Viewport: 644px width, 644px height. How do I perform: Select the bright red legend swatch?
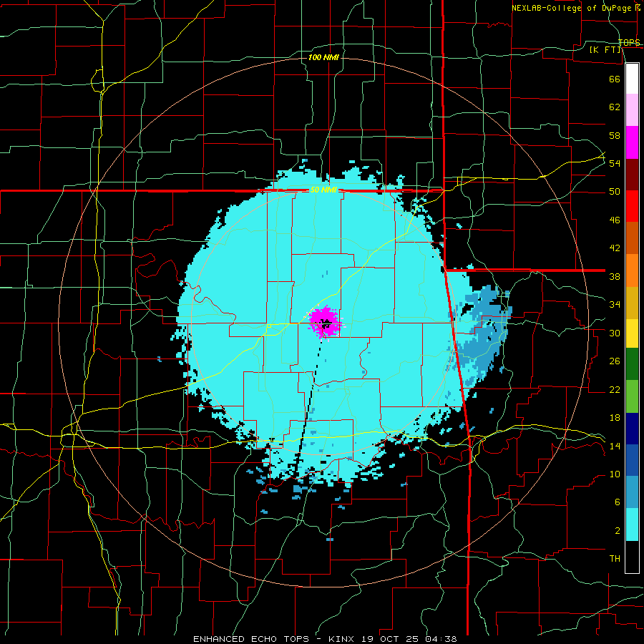(x=632, y=206)
